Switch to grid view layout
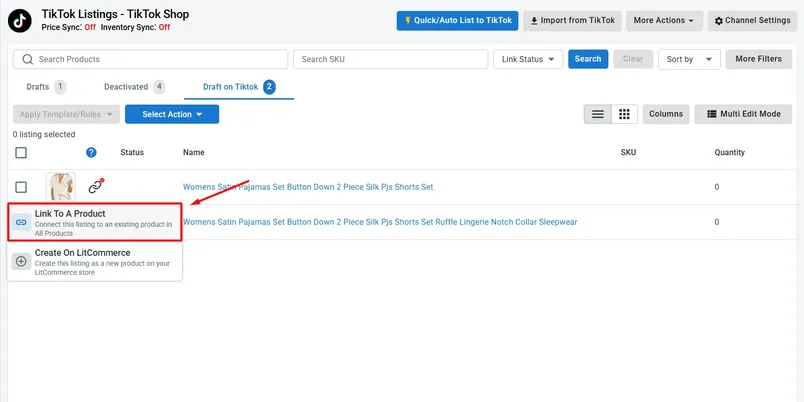Screen dimensions: 804x402 [624, 114]
